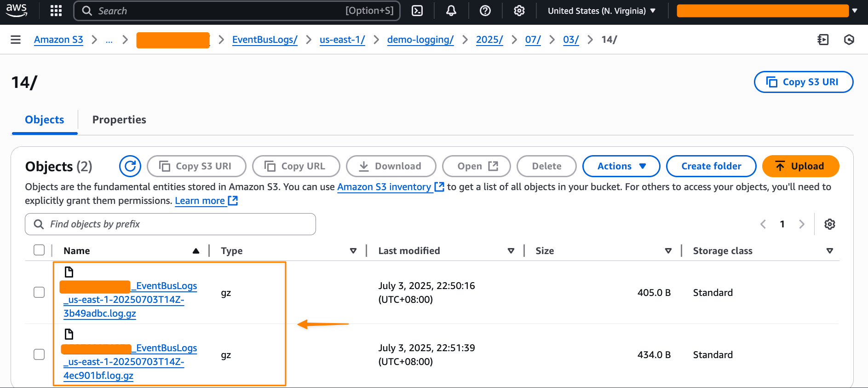Screen dimensions: 868x388
Task: Click page number 1
Action: pos(782,224)
